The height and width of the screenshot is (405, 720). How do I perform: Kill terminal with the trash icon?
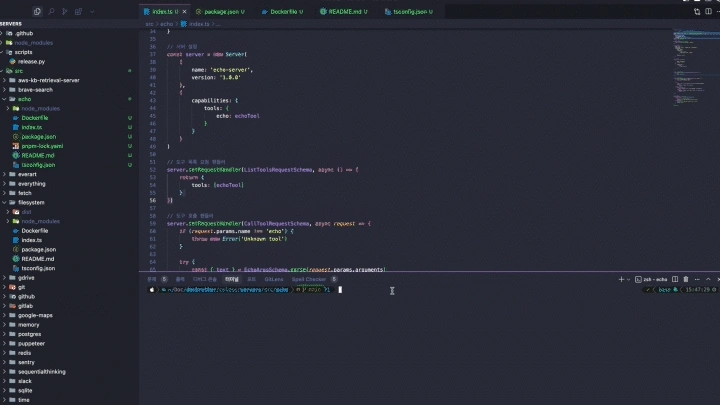point(686,279)
